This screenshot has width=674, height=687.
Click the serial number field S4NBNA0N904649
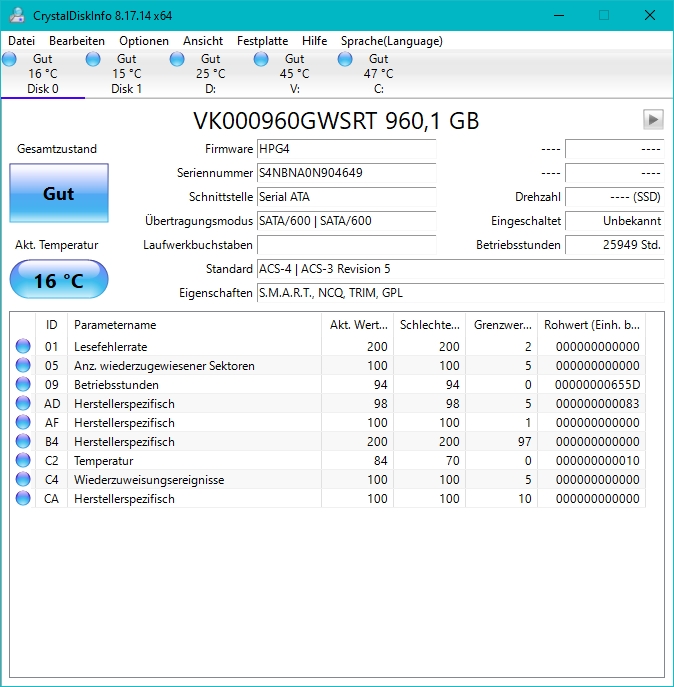[346, 173]
